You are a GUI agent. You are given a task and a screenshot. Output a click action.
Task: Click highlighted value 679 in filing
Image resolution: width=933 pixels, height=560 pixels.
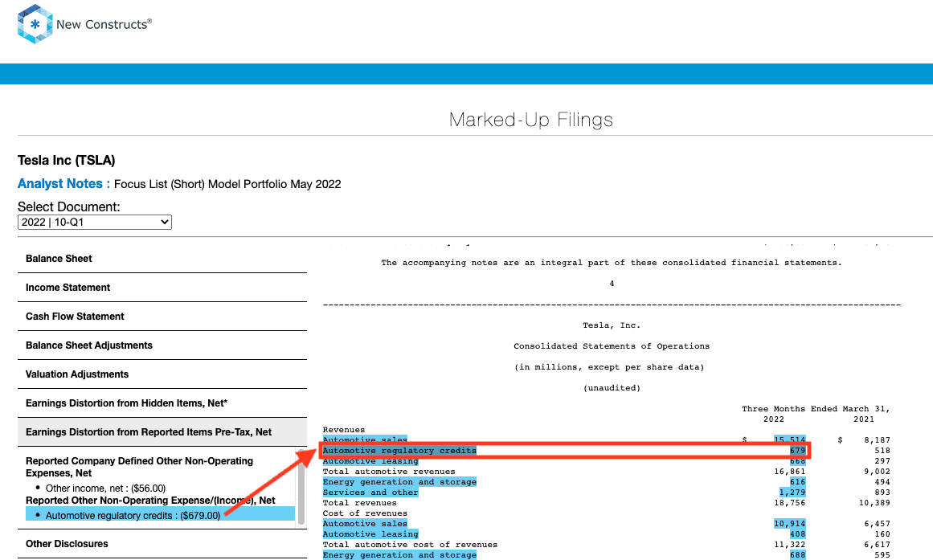point(797,451)
